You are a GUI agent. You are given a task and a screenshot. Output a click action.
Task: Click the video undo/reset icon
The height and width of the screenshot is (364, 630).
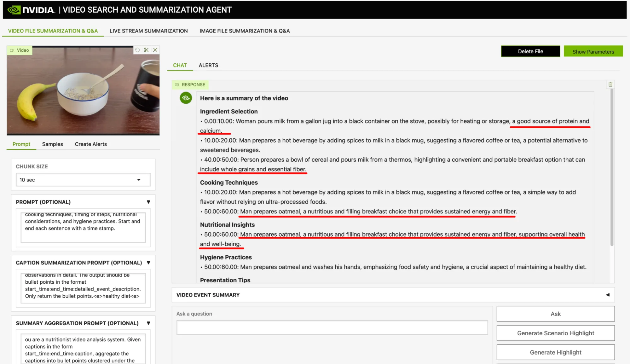(x=137, y=50)
